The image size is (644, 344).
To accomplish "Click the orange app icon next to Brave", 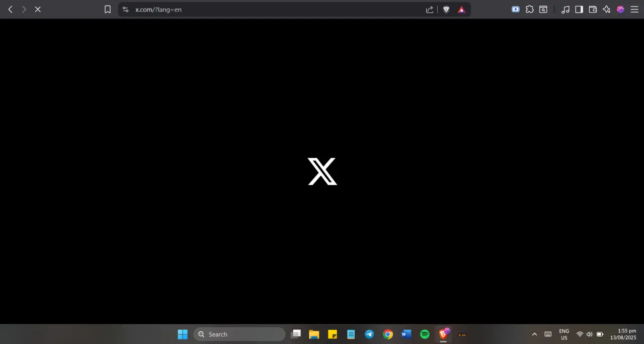I will [462, 334].
